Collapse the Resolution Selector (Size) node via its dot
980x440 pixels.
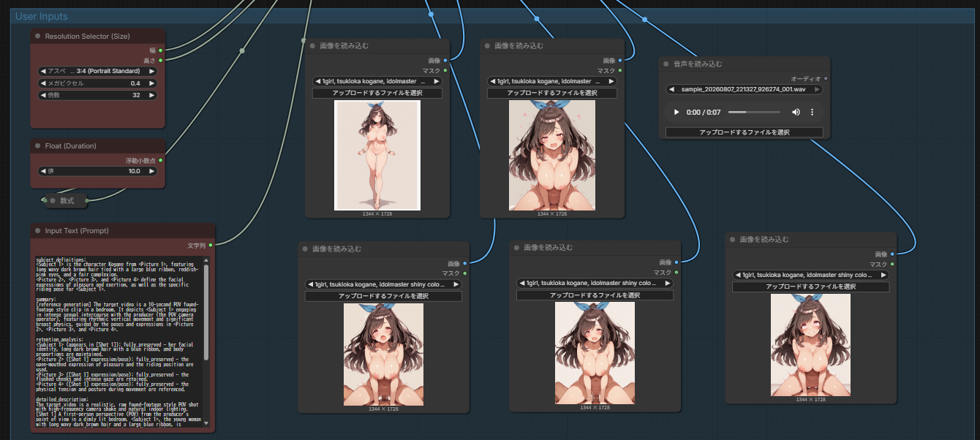(x=38, y=36)
